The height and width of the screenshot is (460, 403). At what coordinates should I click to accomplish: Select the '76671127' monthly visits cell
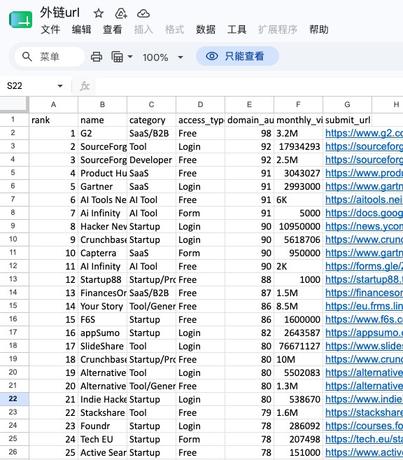298,346
